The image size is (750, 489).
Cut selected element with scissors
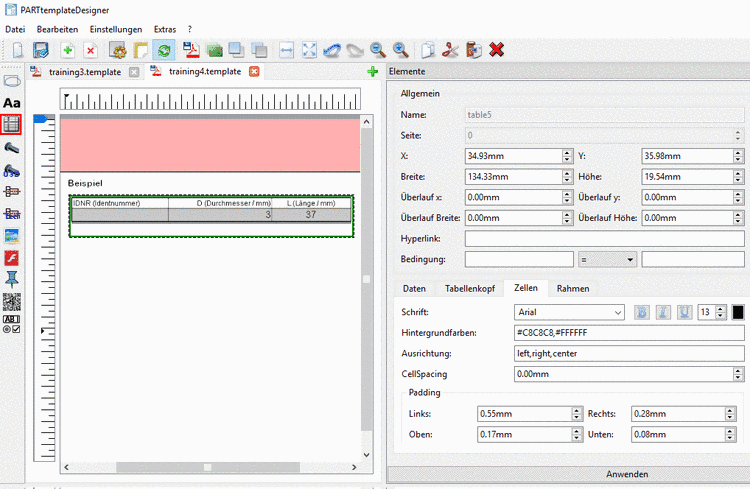click(x=450, y=50)
